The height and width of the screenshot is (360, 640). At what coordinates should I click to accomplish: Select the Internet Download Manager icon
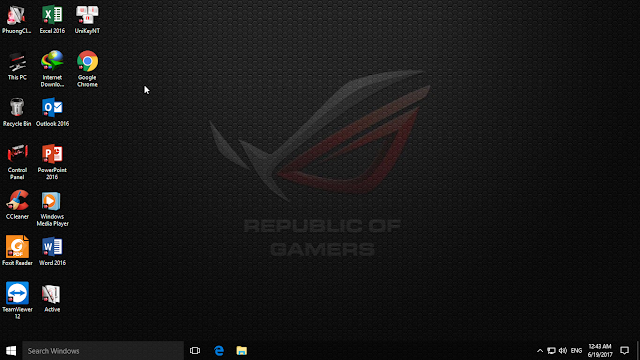(x=52, y=68)
